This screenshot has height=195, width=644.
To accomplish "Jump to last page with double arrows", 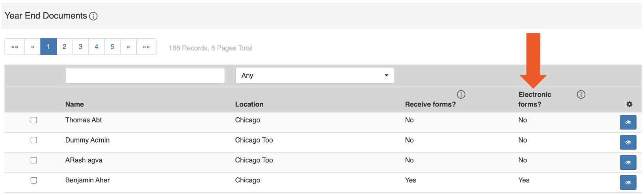I will coord(146,47).
